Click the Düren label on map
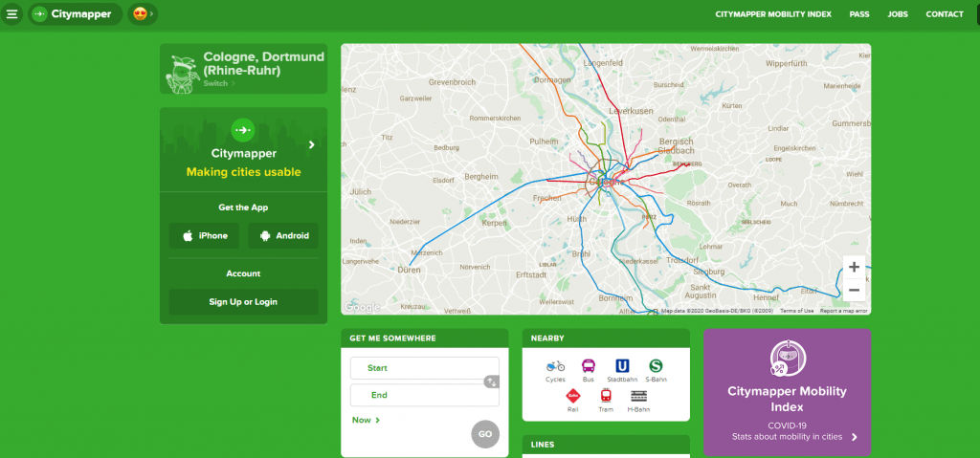The width and height of the screenshot is (980, 458). click(x=409, y=270)
